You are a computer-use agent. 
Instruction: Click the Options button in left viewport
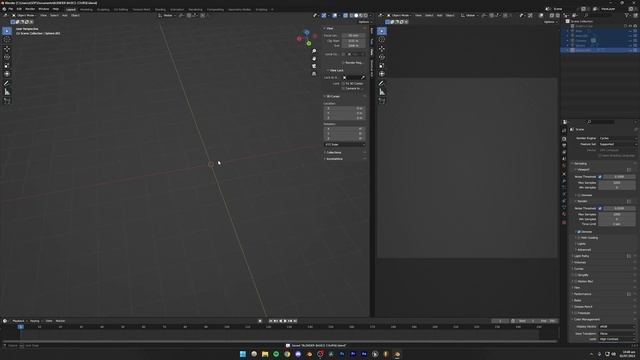coord(364,22)
